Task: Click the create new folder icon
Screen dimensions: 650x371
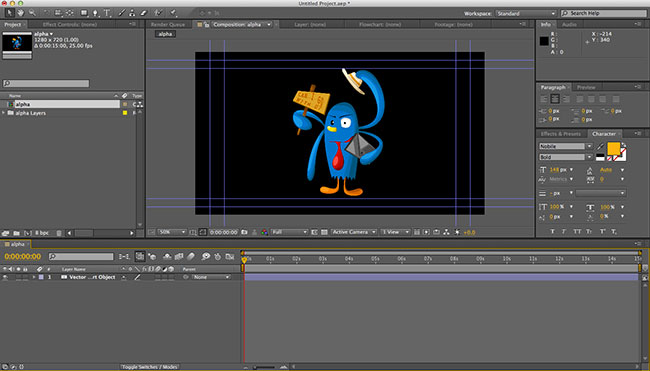Action: pos(17,233)
